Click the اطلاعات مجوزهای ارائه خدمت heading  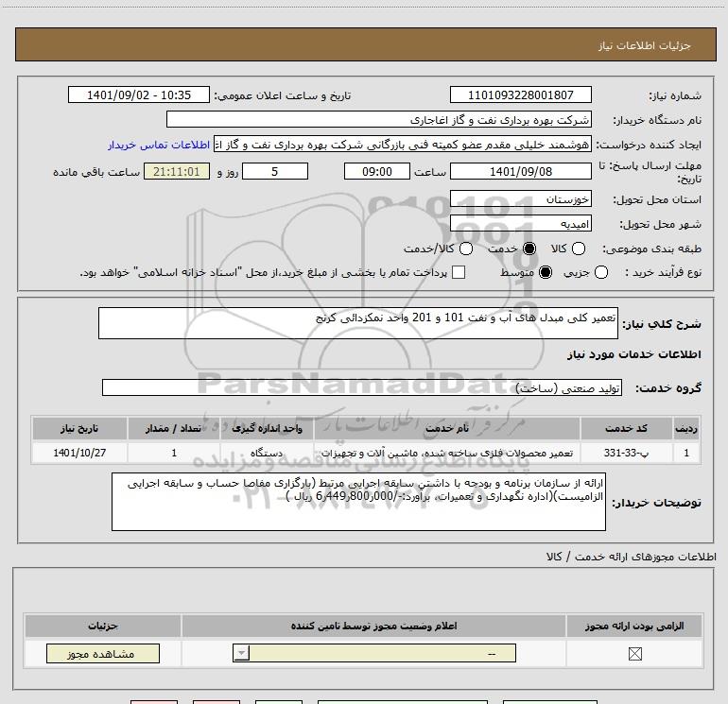point(632,557)
